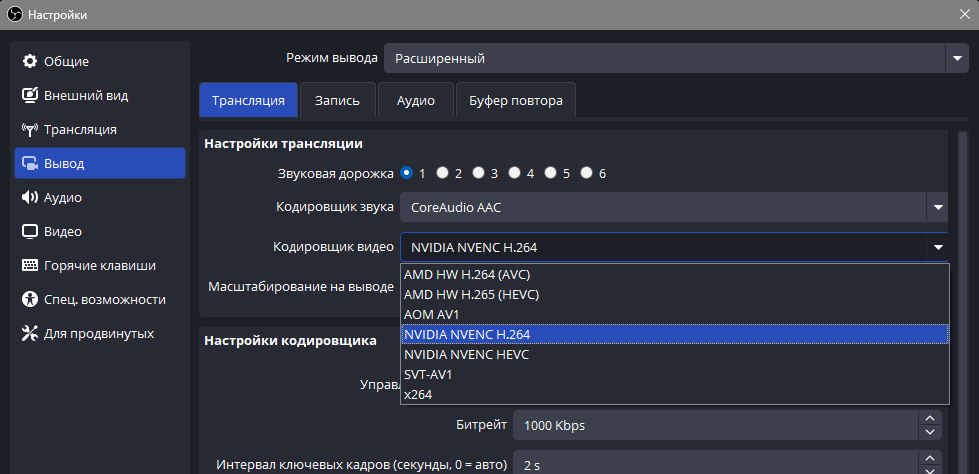This screenshot has height=474, width=979.
Task: Choose SVT-AV1 encoder option
Action: point(674,374)
